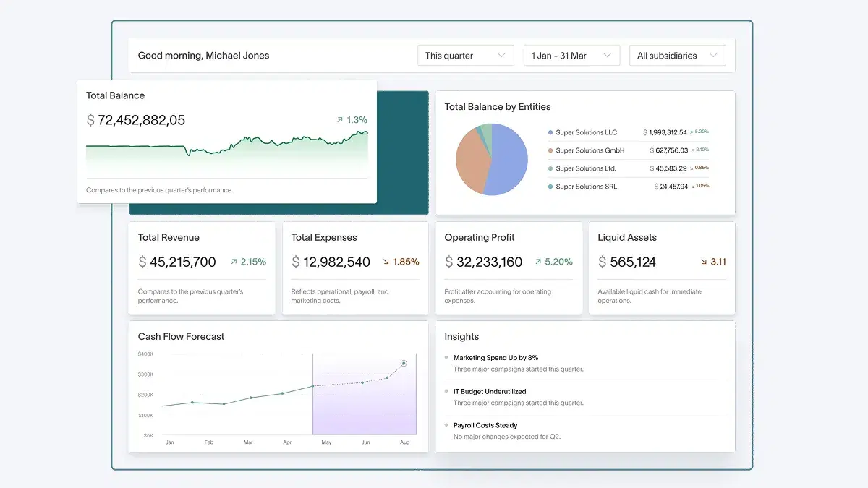Click the Total Balance line chart

tap(226, 152)
